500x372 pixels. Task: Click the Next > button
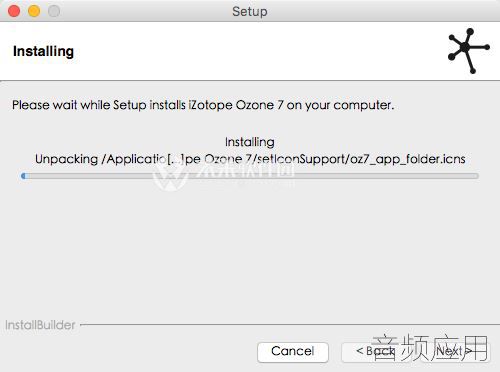point(455,352)
